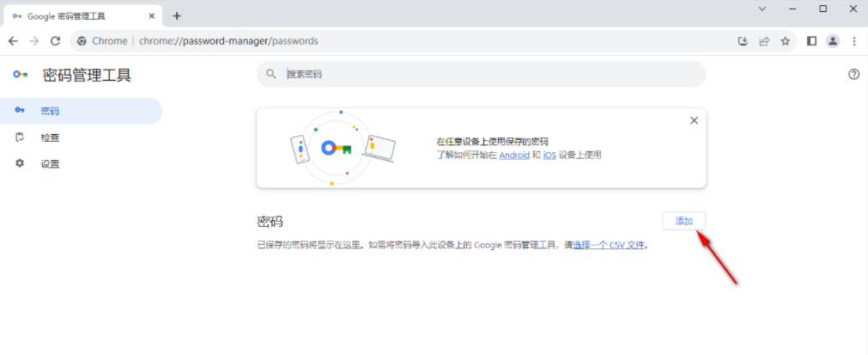Click the 选择一个 CSV 文件 link
This screenshot has height=355, width=868.
(609, 245)
